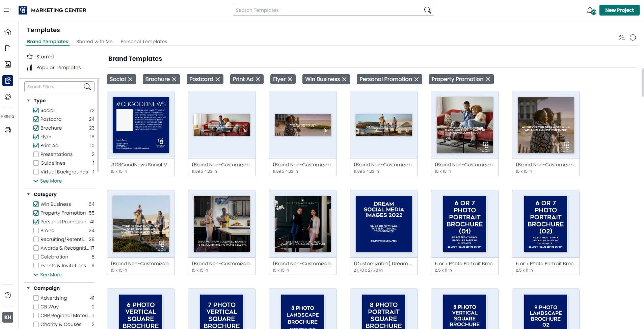
Task: Remove the Postcard filter chip
Action: point(218,79)
